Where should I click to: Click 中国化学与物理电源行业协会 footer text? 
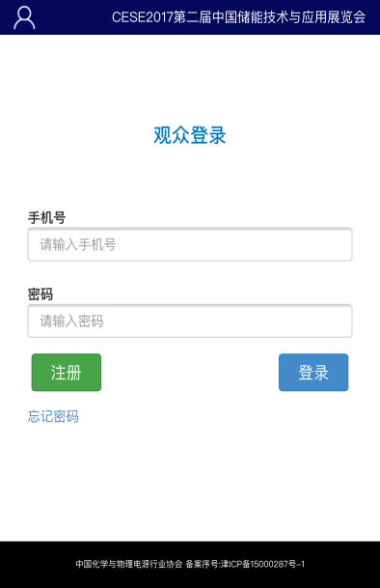tap(129, 564)
